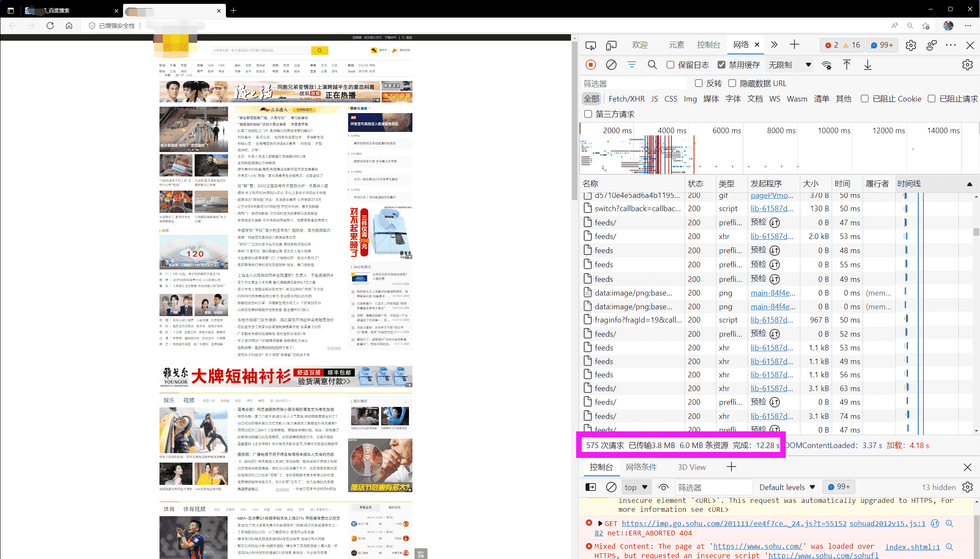This screenshot has height=559, width=980.
Task: Clear the network request log
Action: pos(611,65)
